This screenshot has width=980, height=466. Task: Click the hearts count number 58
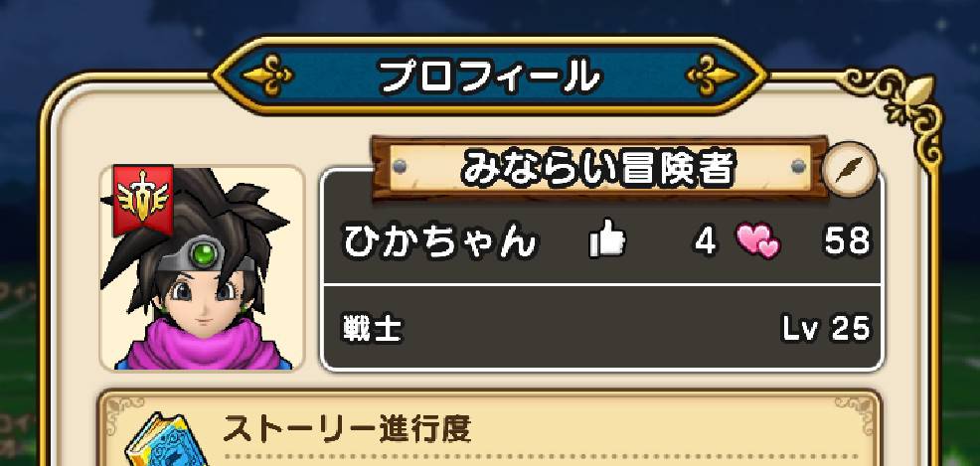tap(847, 241)
